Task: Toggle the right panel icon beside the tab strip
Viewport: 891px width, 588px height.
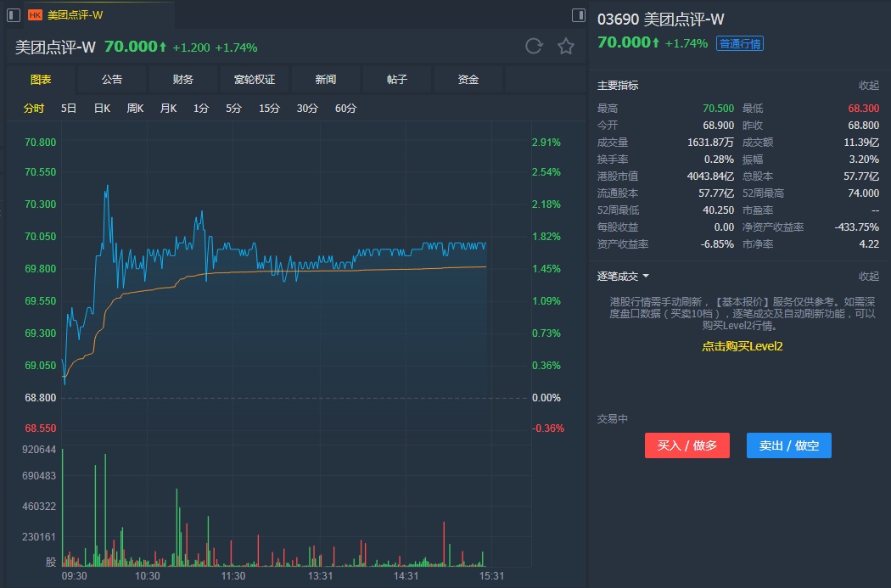Action: pyautogui.click(x=579, y=15)
